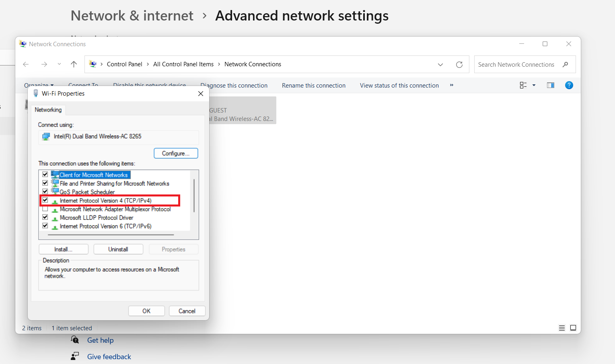This screenshot has width=615, height=364.
Task: Maximize the Network Connections window
Action: click(545, 44)
